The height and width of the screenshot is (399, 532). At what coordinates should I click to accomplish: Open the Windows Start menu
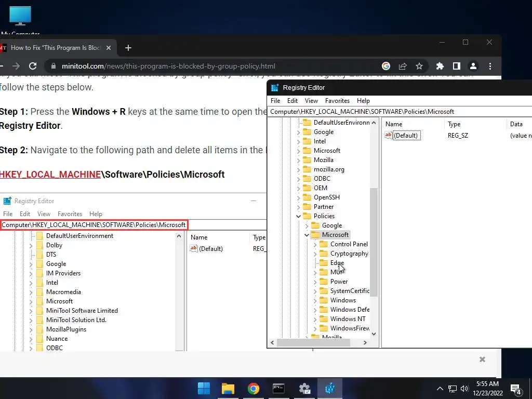(x=204, y=389)
